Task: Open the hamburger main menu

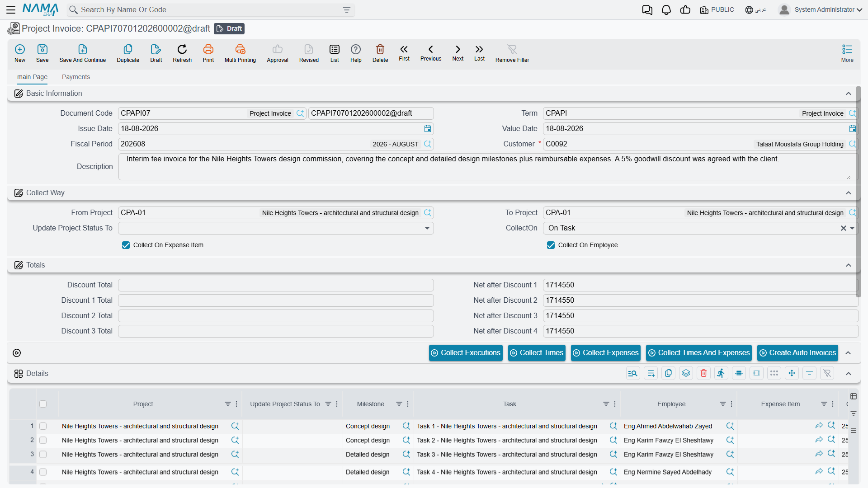Action: point(11,9)
